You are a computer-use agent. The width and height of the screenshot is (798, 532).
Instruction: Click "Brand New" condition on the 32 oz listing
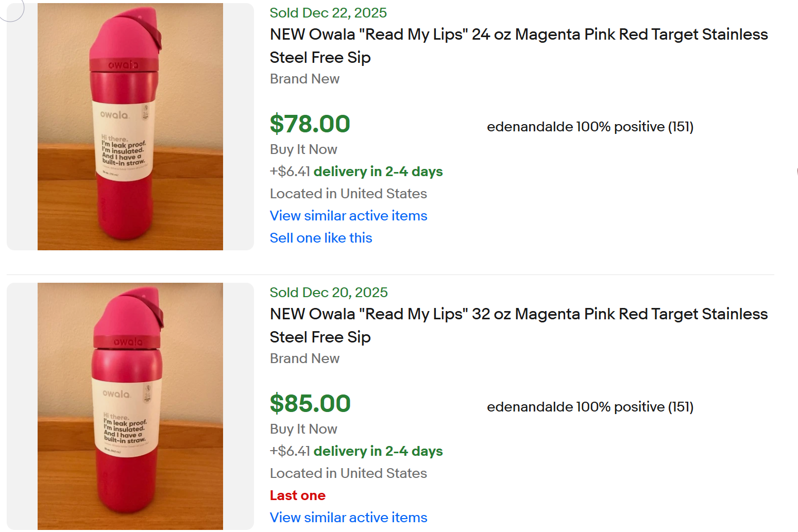304,358
